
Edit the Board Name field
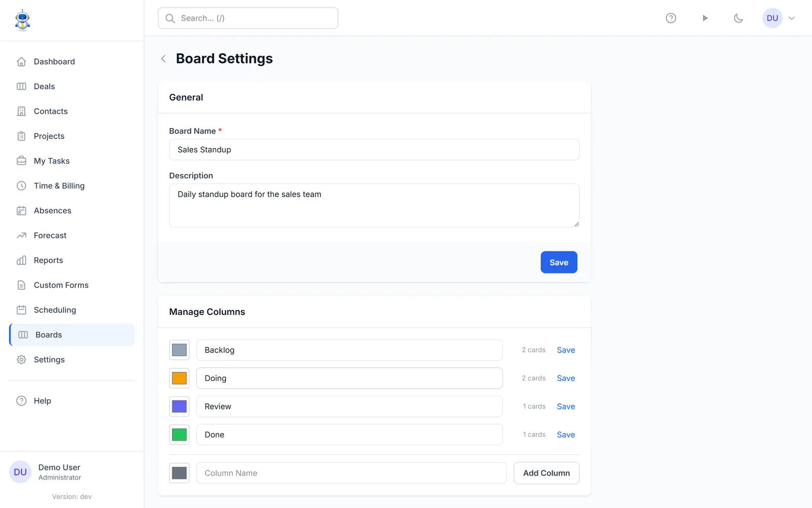point(374,150)
